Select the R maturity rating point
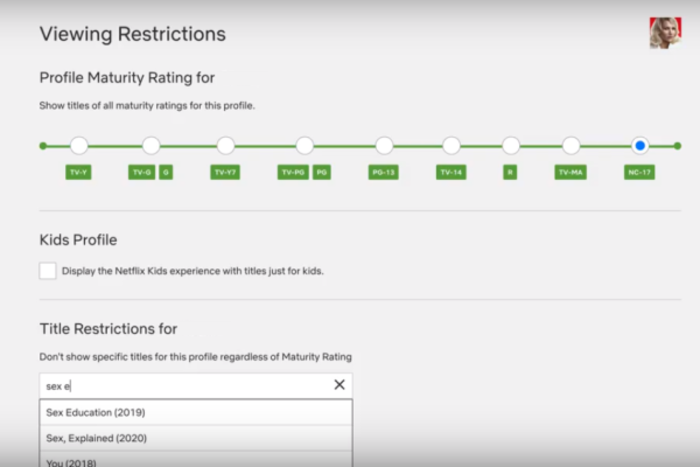The width and height of the screenshot is (700, 467). coord(511,146)
